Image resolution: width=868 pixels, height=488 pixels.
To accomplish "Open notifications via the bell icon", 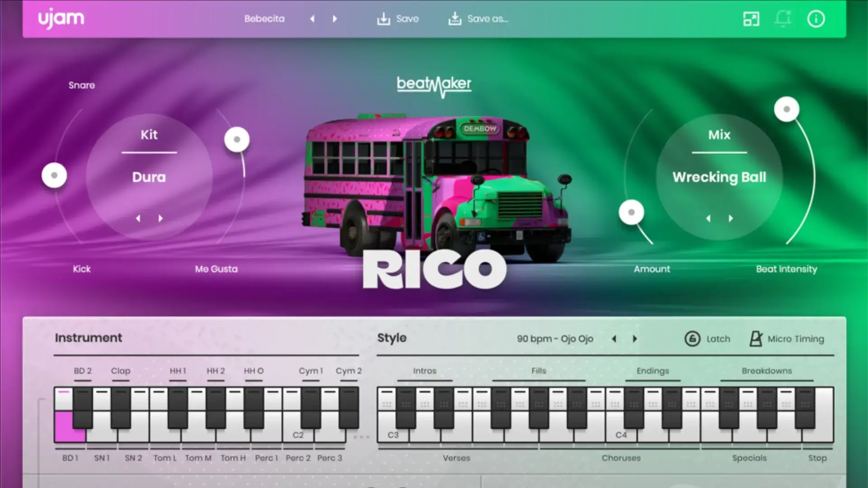I will point(783,19).
